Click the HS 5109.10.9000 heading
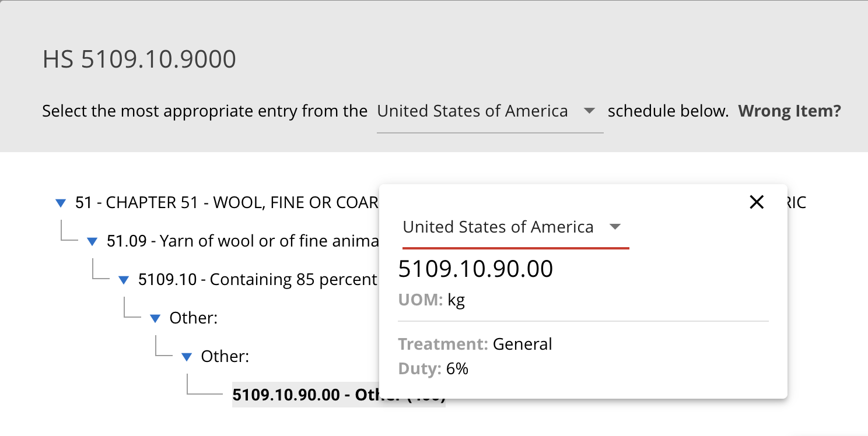Viewport: 868px width, 436px height. point(139,59)
